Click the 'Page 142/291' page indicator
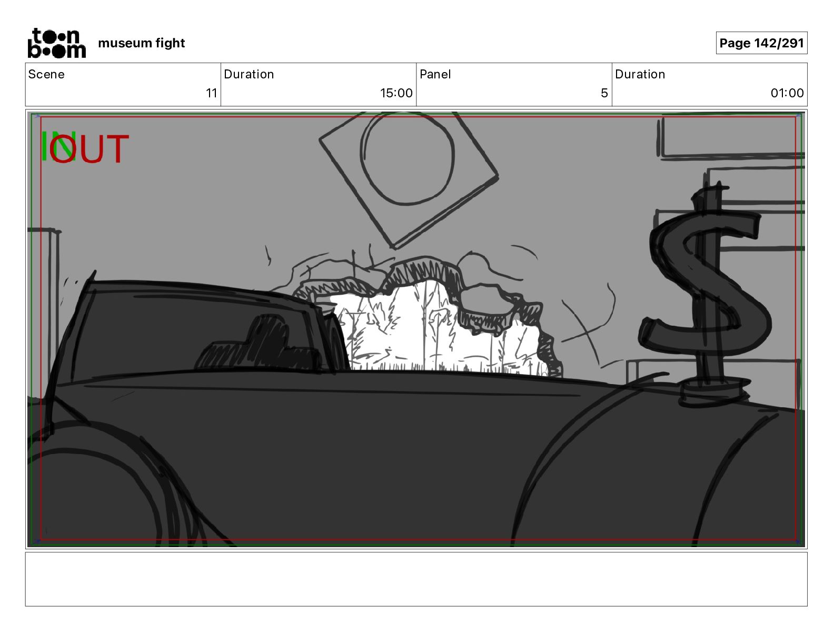Viewport: 834px width, 644px height. point(761,43)
